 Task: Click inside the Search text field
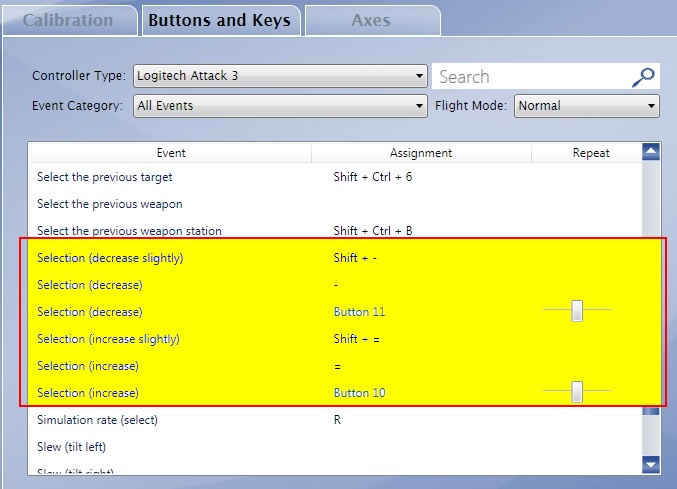[x=530, y=77]
